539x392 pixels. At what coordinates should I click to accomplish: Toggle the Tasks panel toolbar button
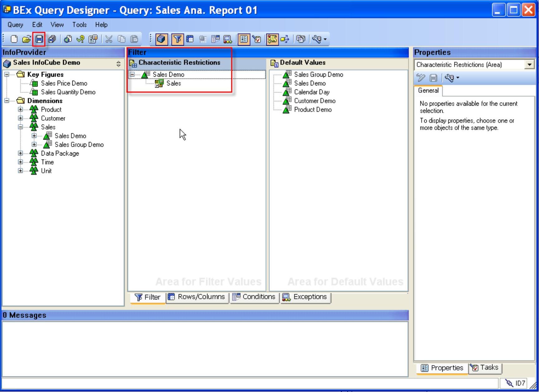tap(257, 39)
